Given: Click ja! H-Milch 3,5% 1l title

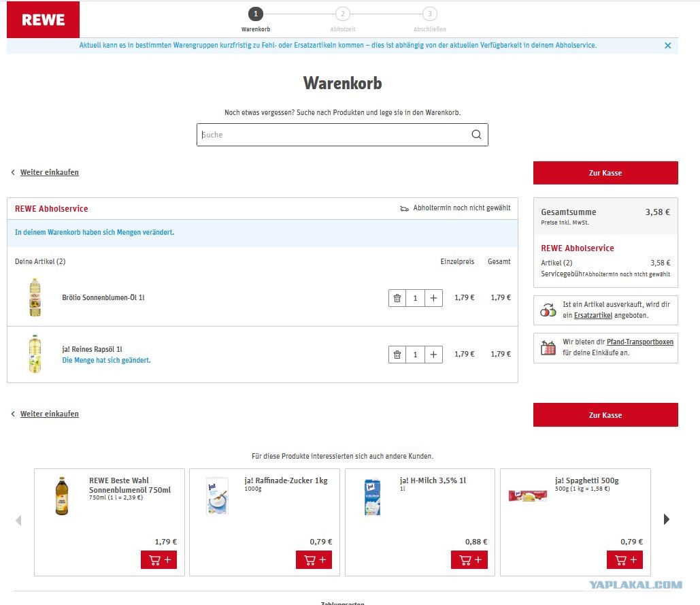Looking at the screenshot, I should point(433,480).
